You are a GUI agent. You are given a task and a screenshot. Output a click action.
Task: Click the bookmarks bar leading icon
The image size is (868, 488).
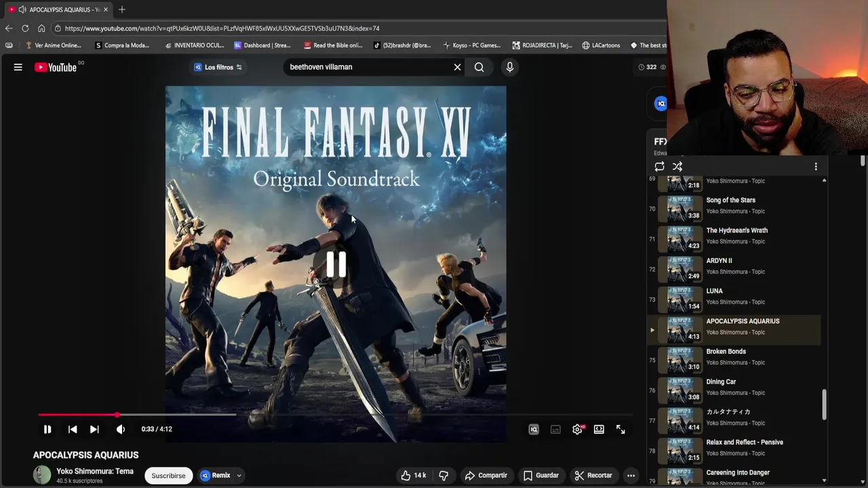9,45
